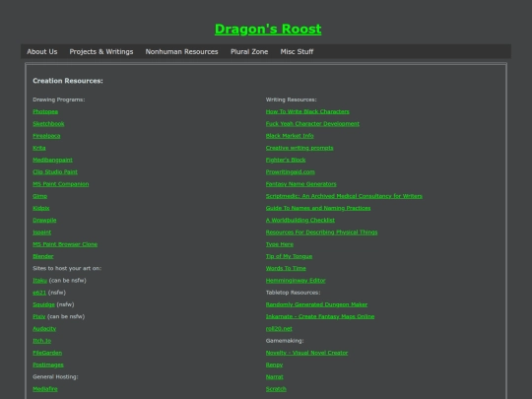The width and height of the screenshot is (532, 399).
Task: Open Black Market Info link
Action: (290, 136)
